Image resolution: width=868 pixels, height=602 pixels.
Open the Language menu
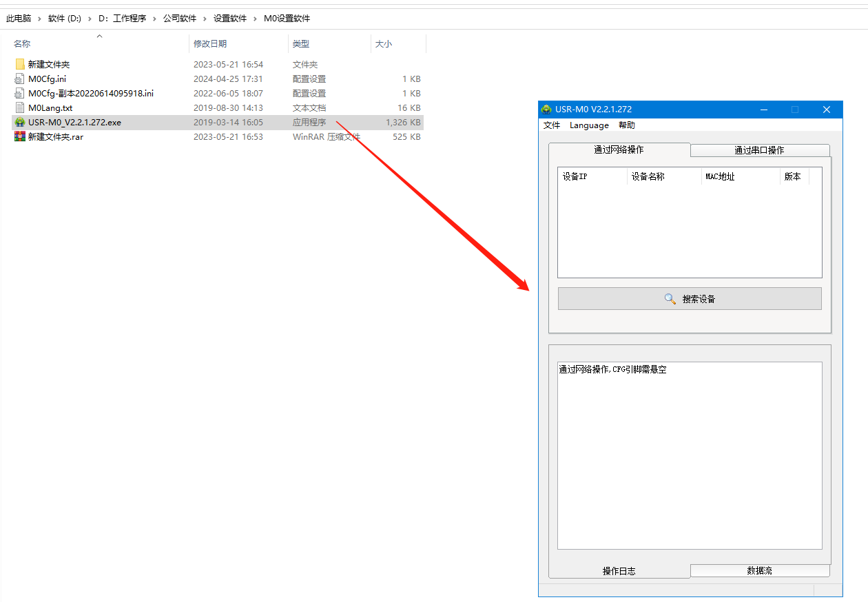pos(589,125)
